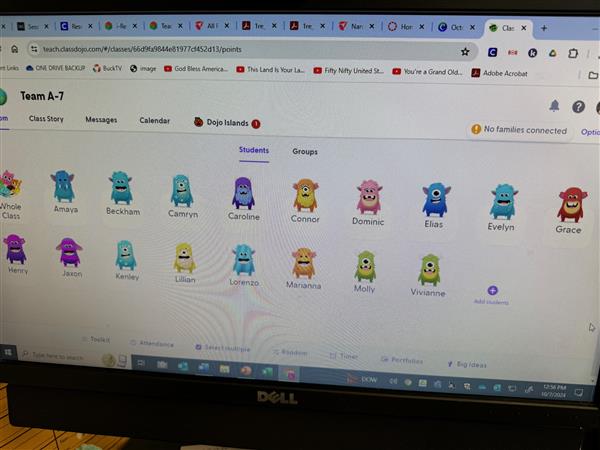
Task: Select Elias's blue one-eyed monster
Action: click(x=436, y=200)
